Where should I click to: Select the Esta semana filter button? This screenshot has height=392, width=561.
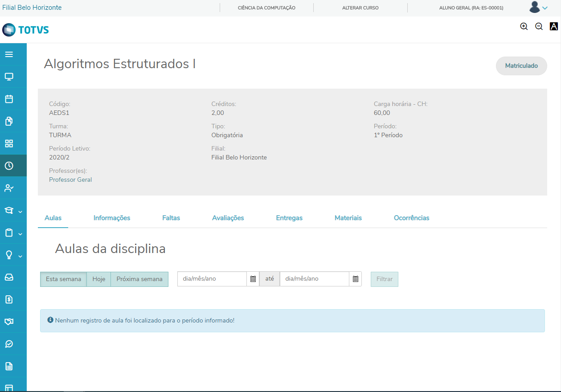(63, 279)
